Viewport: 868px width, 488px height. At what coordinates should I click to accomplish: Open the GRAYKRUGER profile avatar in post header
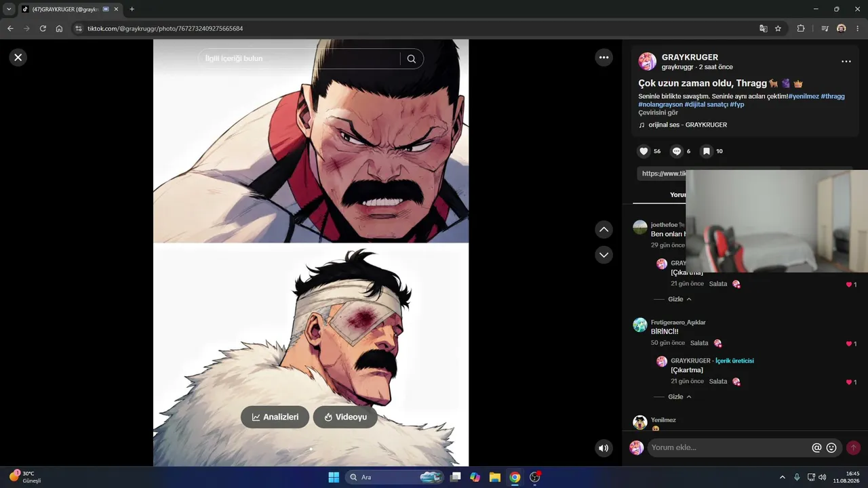coord(648,62)
